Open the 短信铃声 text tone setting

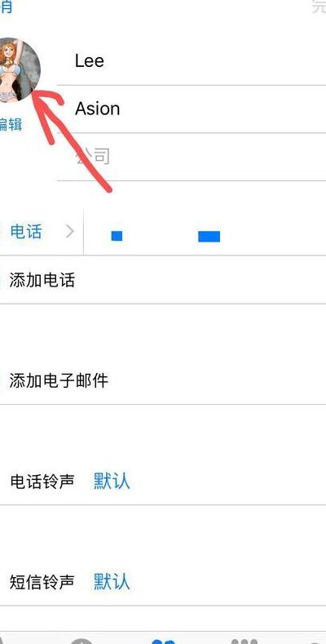tap(163, 582)
